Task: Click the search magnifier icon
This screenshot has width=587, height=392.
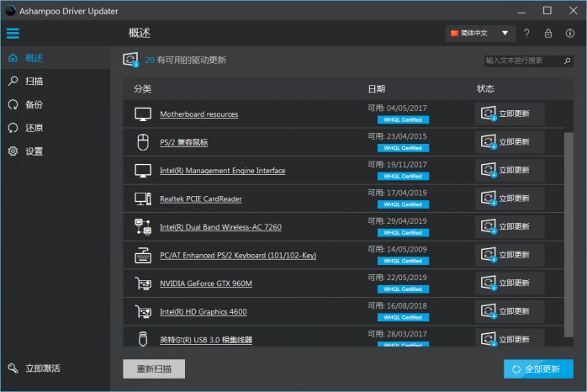Action: point(567,61)
